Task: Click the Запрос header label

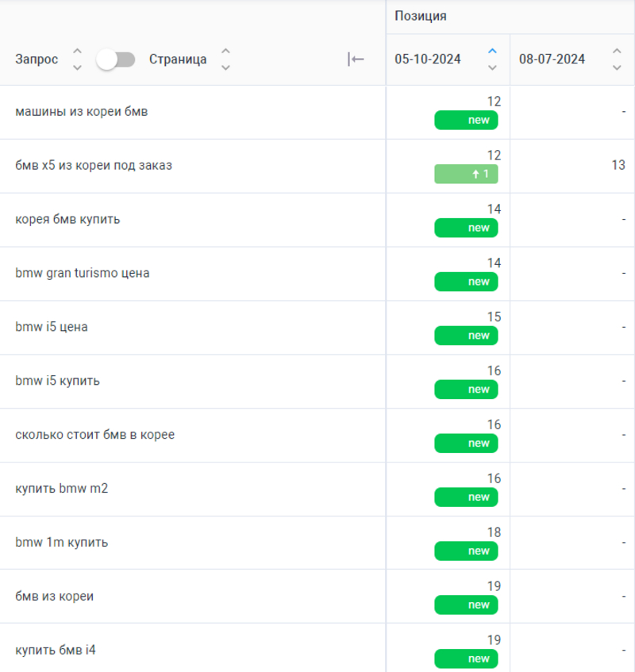Action: click(37, 60)
